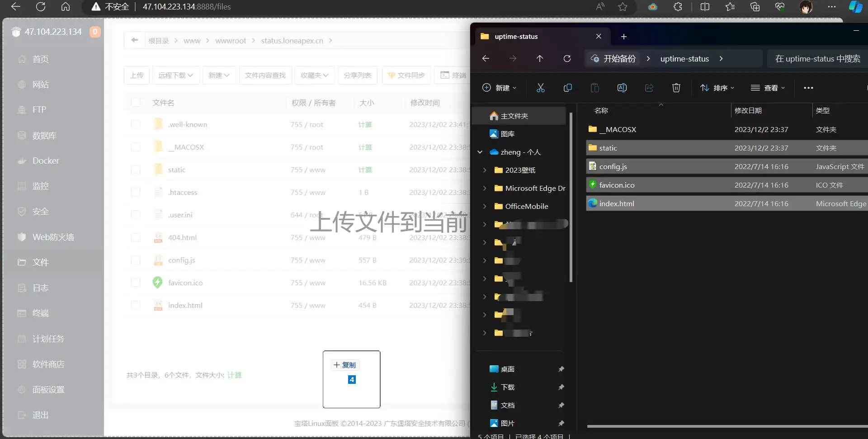Click the delete trash icon in Explorer
This screenshot has width=868, height=439.
pyautogui.click(x=676, y=88)
